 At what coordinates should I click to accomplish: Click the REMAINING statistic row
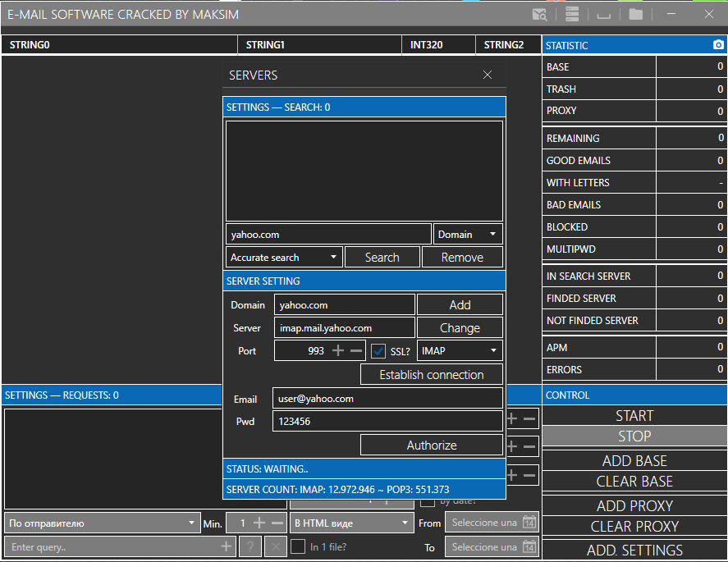coord(634,139)
